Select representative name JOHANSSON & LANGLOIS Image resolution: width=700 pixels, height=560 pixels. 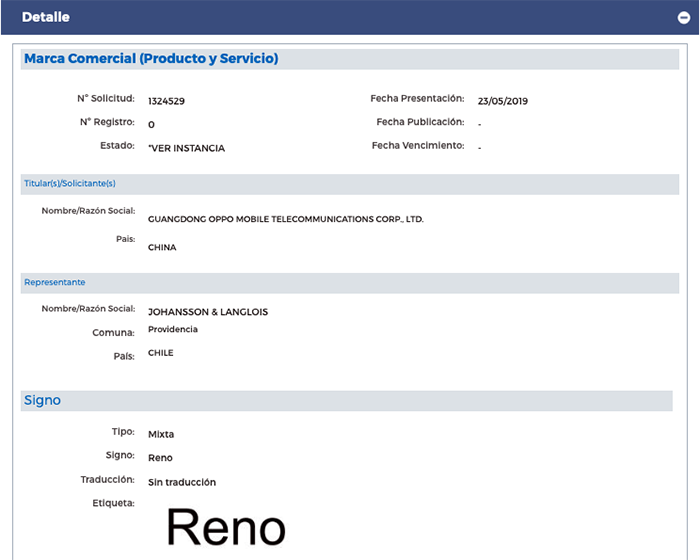[208, 312]
